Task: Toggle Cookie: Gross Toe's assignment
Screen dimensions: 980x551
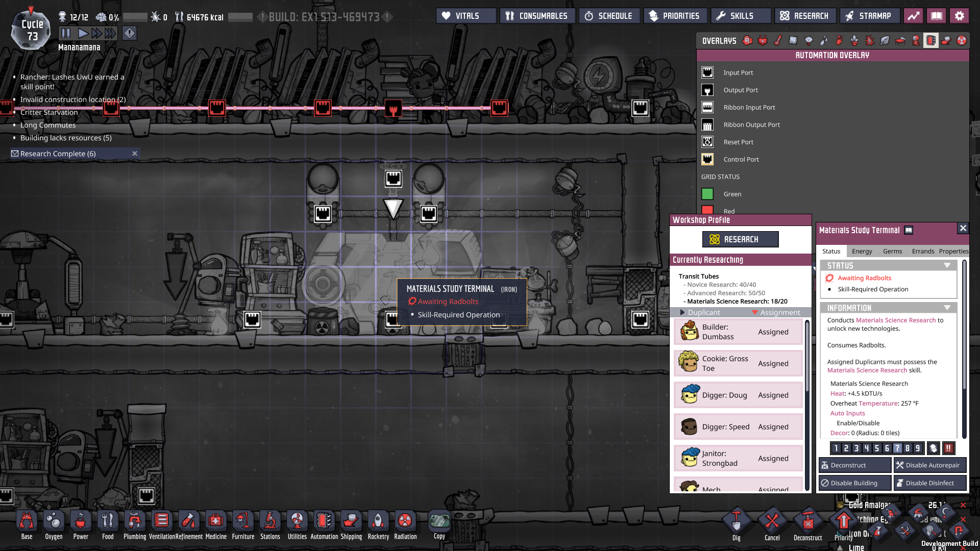Action: click(773, 363)
